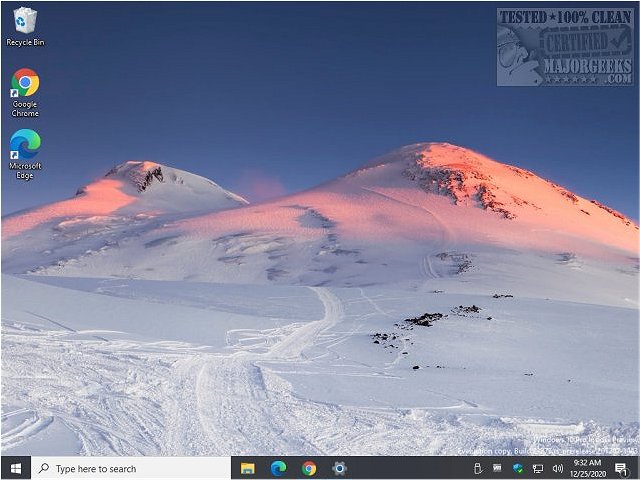The height and width of the screenshot is (480, 640).
Task: Click the date 12/25/2020 in the tray
Action: (588, 474)
